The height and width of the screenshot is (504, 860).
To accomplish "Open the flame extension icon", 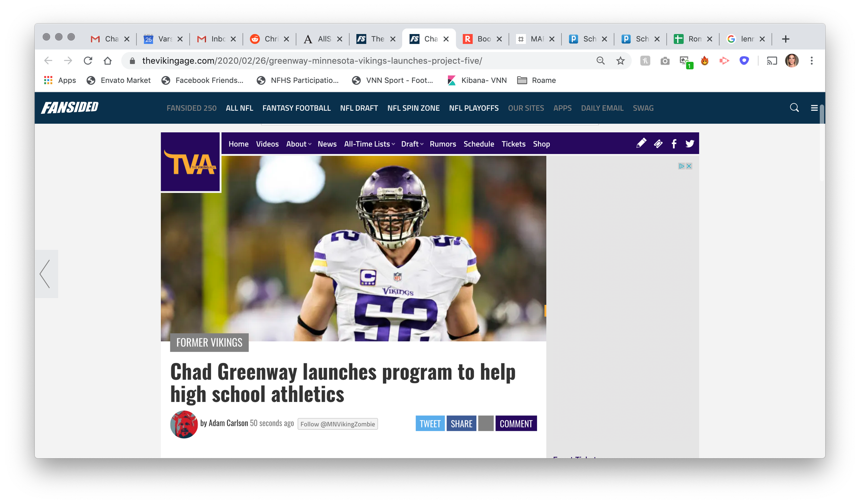I will click(x=705, y=61).
